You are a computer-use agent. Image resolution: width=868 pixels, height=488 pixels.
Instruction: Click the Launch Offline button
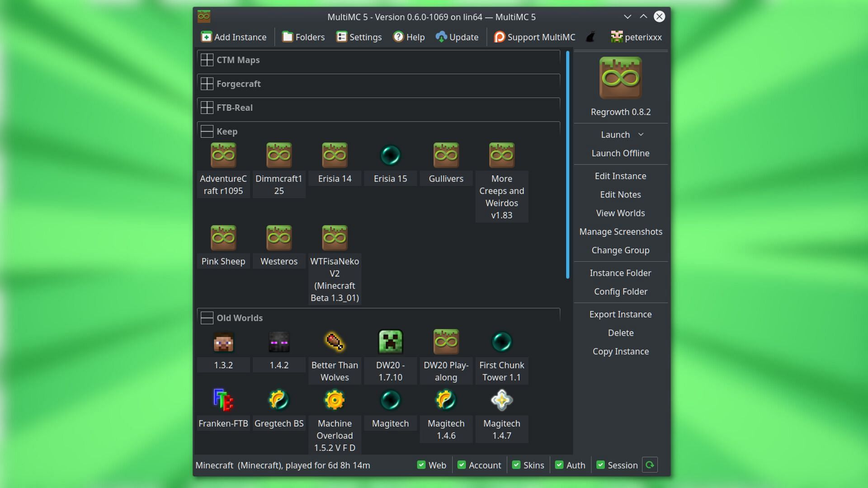coord(620,154)
